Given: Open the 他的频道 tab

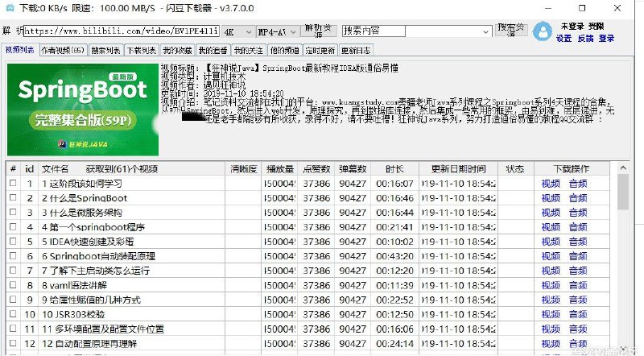Looking at the screenshot, I should coord(284,50).
